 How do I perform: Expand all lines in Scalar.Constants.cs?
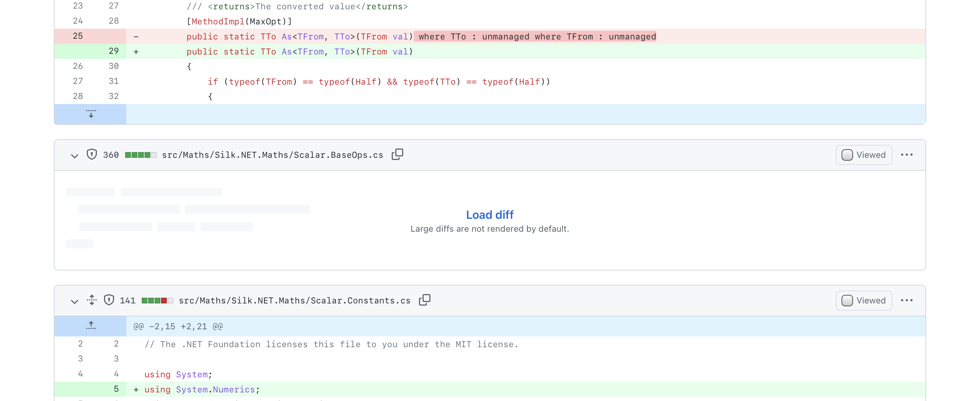pos(92,300)
